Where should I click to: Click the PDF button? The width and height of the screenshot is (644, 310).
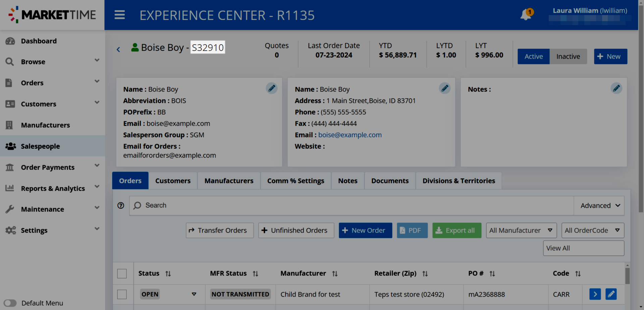412,230
